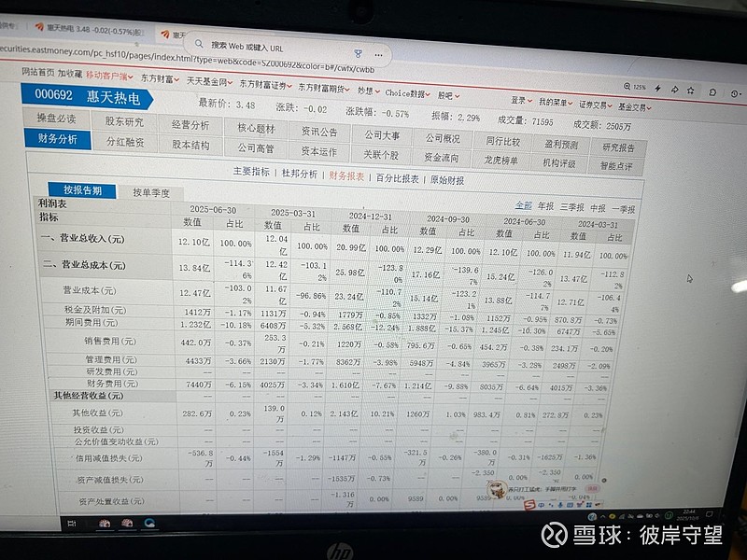Image resolution: width=747 pixels, height=560 pixels.
Task: Open the 资金流向 tab
Action: click(442, 158)
